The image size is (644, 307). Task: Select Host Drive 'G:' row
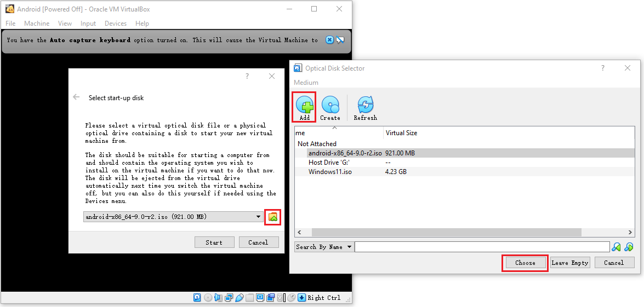[329, 163]
